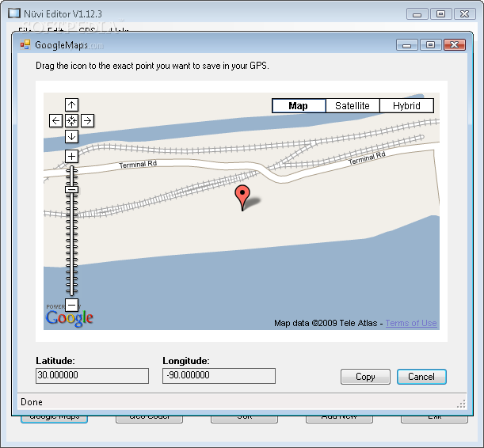
Task: Click the Google logo on the map
Action: pos(70,318)
